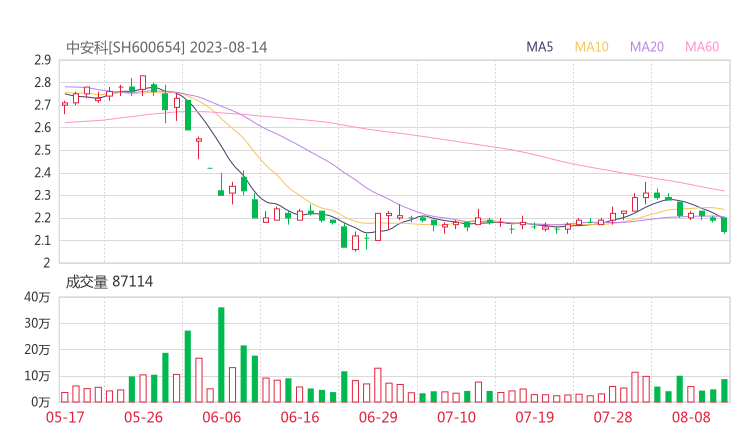
Task: Click the 2.5 price axis label
Action: tap(42, 150)
